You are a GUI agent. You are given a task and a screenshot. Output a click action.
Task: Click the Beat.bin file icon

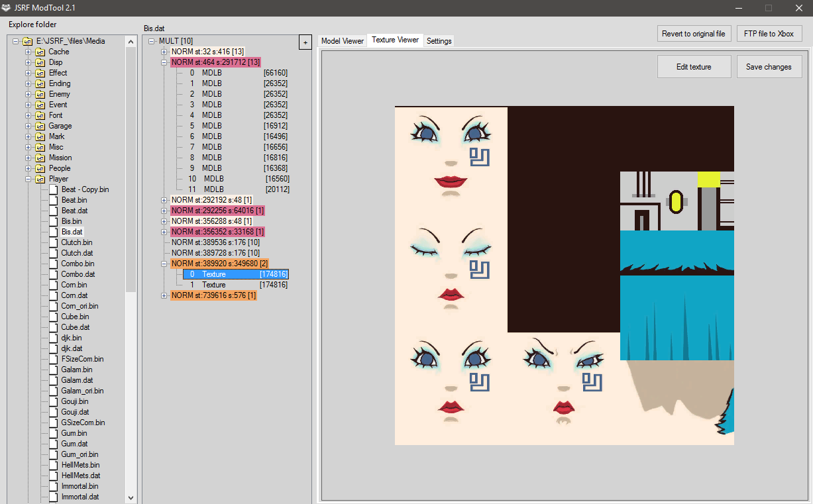tap(52, 200)
